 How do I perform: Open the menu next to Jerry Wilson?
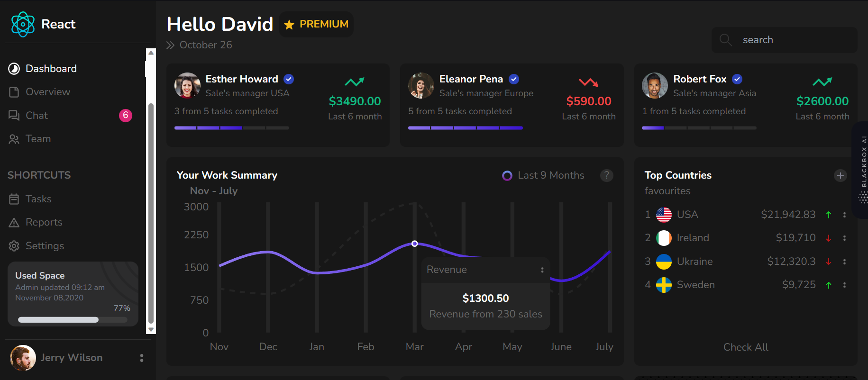(x=141, y=358)
